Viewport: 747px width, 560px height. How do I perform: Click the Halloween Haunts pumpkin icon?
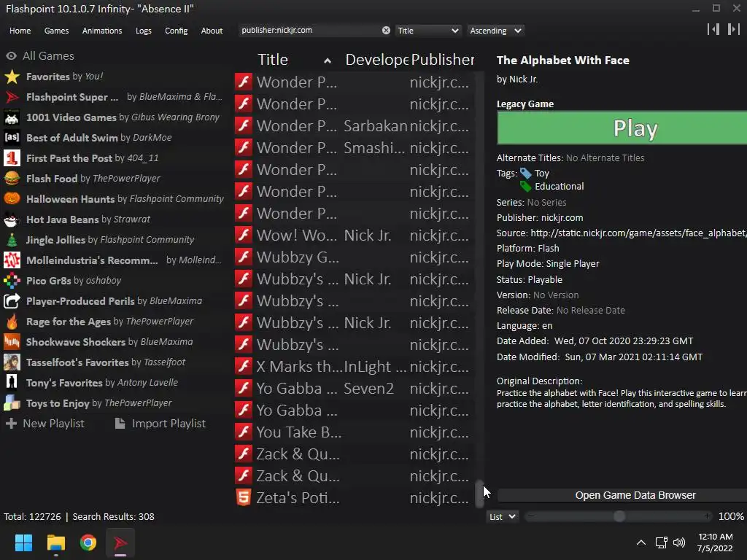12,199
